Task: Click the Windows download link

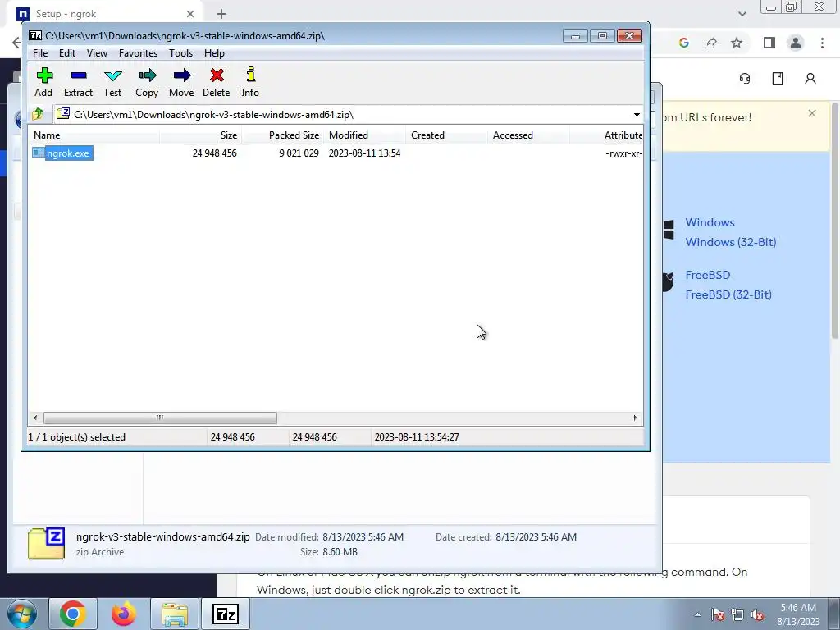Action: pyautogui.click(x=710, y=222)
